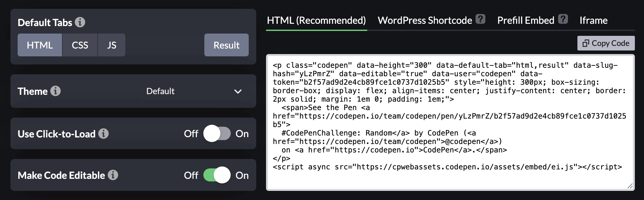Toggle the Make Code Editable switch

(x=217, y=175)
